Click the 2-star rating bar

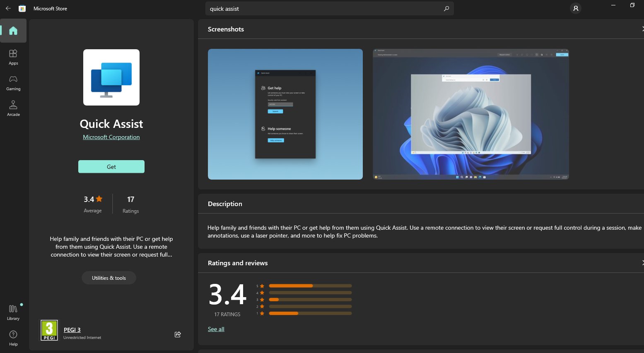click(x=310, y=306)
